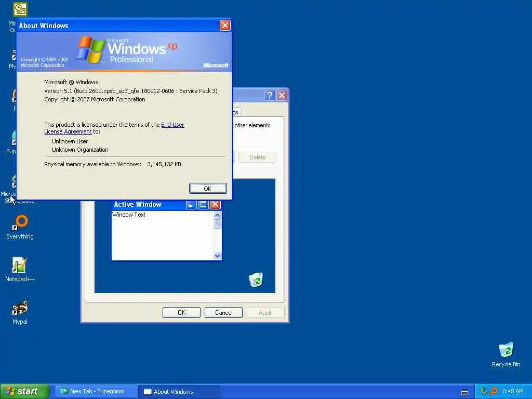The image size is (532, 399).
Task: Click the 'Microsoft ® Windows' text line
Action: point(71,82)
